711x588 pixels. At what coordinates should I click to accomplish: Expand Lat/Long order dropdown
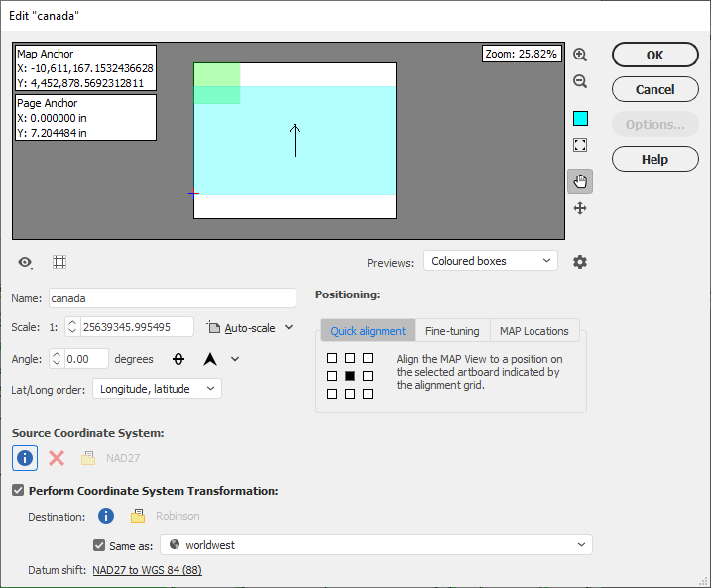click(x=157, y=389)
